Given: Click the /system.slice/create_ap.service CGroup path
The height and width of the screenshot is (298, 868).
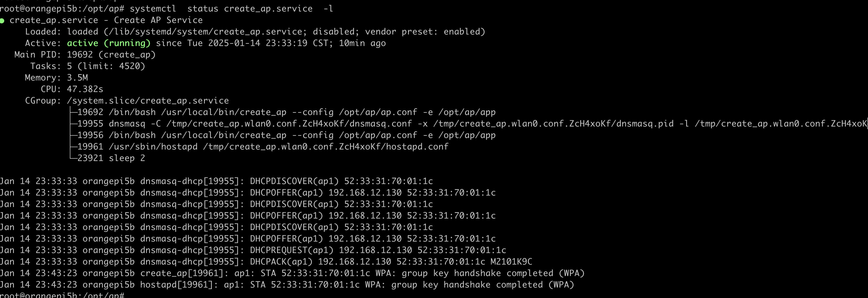Looking at the screenshot, I should (x=148, y=100).
